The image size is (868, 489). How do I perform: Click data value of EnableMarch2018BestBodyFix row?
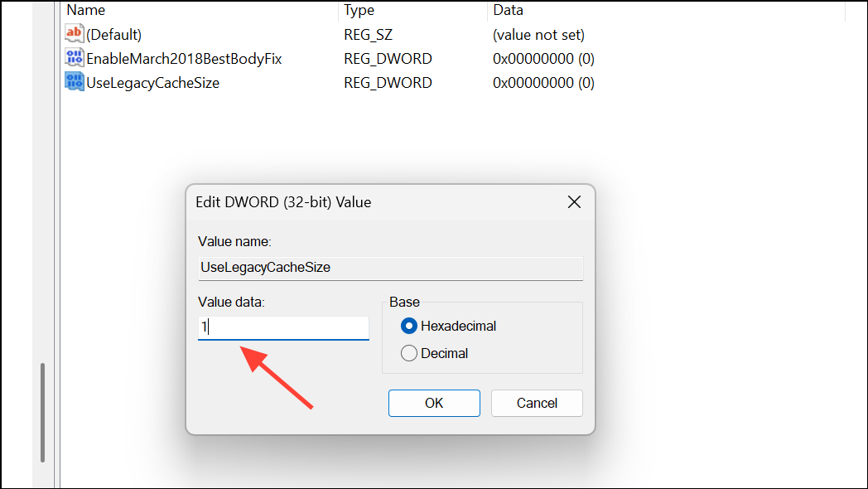coord(543,59)
